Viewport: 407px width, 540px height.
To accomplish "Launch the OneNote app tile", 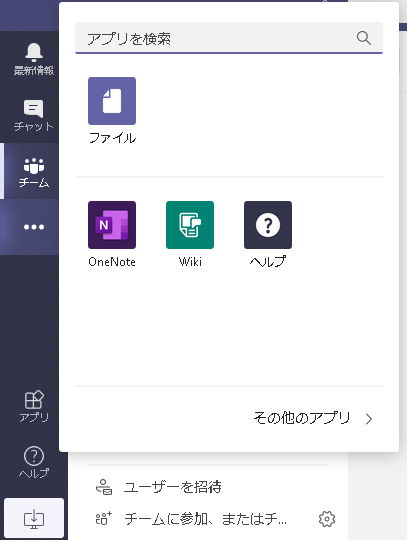I will [x=112, y=235].
